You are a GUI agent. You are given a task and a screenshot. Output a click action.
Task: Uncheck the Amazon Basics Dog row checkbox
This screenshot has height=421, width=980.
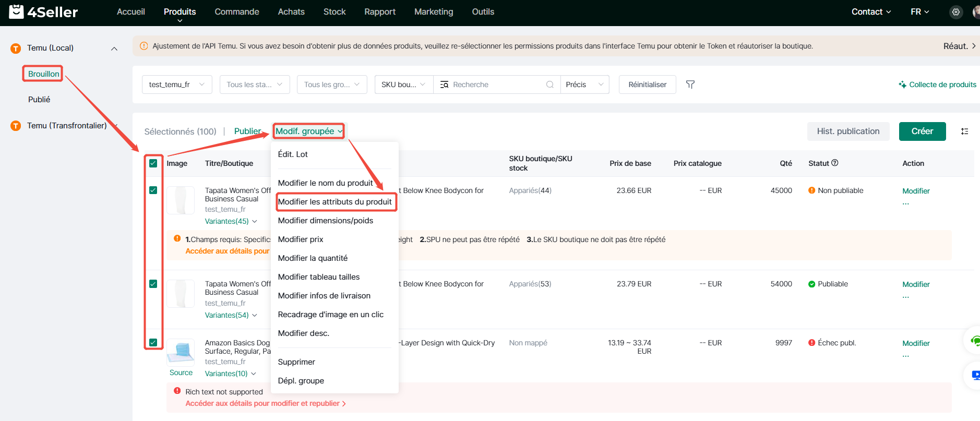coord(153,342)
